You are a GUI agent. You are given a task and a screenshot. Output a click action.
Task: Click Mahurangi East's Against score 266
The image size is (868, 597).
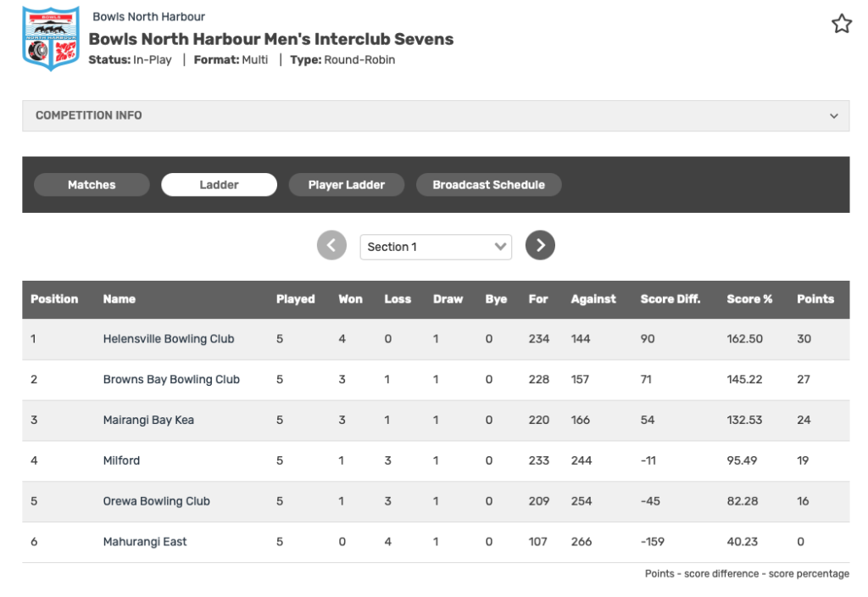(x=581, y=542)
